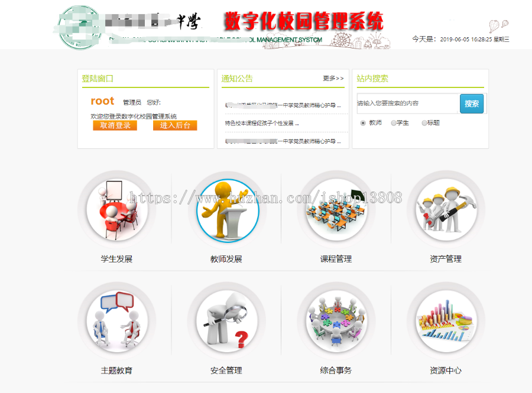Click the 数字化校园管理系统 red title banner

(303, 21)
